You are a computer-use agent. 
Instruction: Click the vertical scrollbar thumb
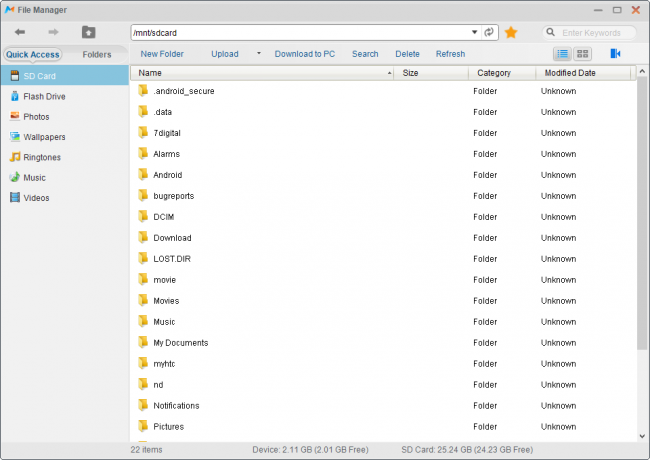click(642, 213)
